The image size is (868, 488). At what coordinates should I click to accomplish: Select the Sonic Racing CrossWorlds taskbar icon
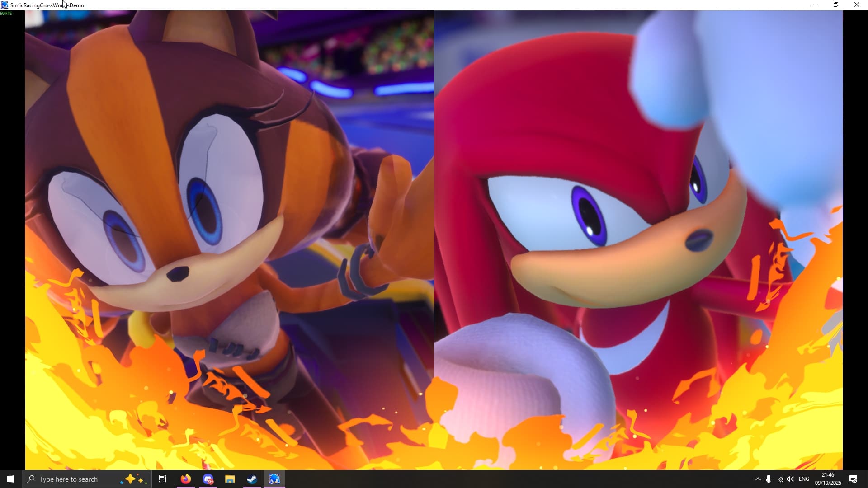274,479
